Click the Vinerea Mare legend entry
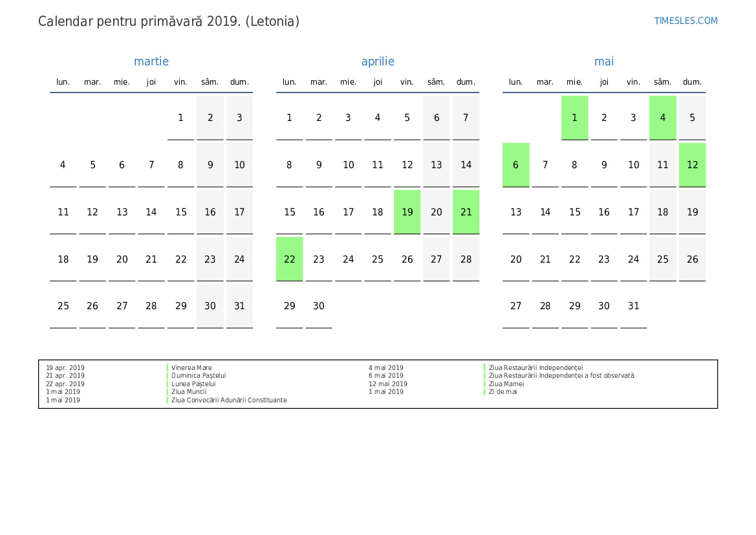Screen dimensions: 756x535 191,367
